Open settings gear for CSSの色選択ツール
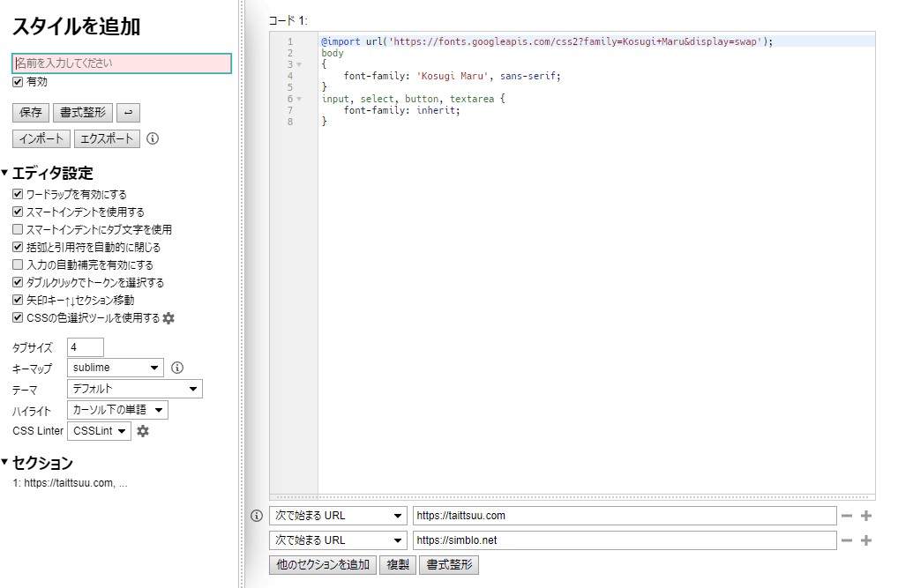 (168, 318)
